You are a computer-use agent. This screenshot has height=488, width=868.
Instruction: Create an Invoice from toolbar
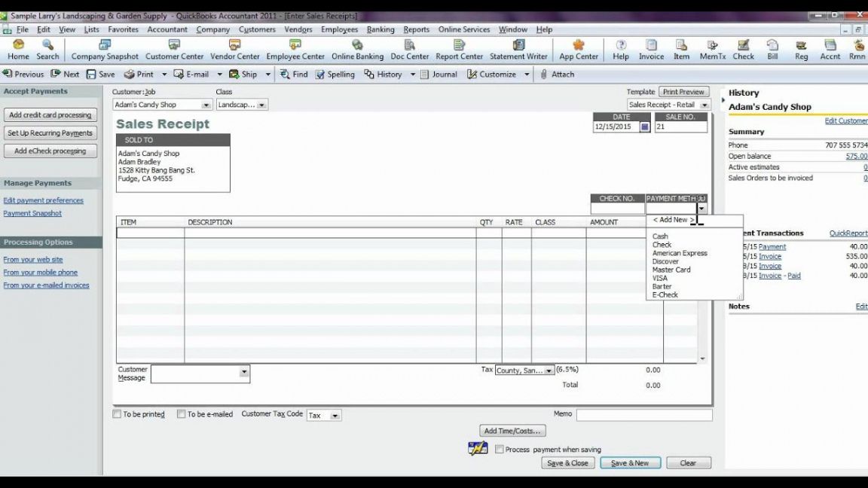tap(651, 49)
